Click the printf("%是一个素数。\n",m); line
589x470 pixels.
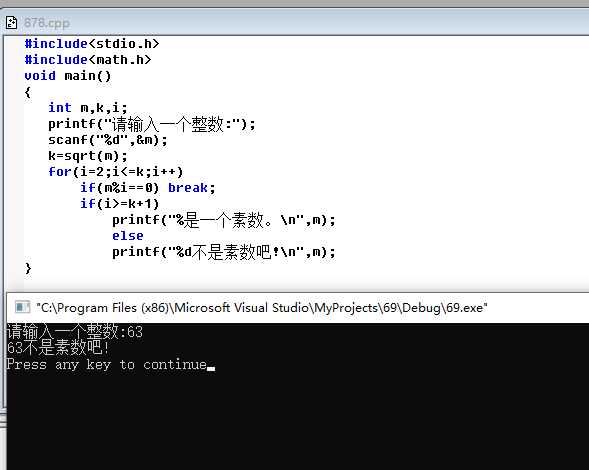click(x=224, y=220)
